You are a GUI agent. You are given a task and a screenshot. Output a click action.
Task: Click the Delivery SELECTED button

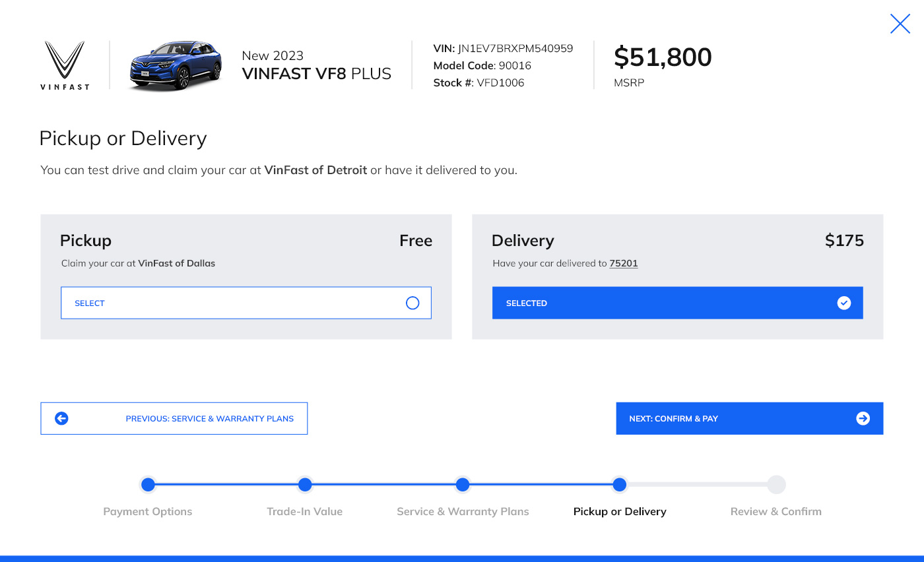(678, 303)
